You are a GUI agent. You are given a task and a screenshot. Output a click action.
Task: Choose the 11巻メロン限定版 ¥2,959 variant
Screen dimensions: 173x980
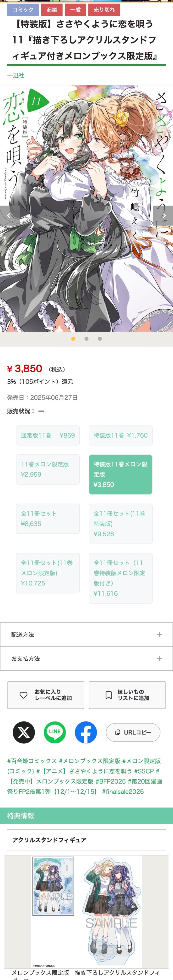click(x=48, y=469)
